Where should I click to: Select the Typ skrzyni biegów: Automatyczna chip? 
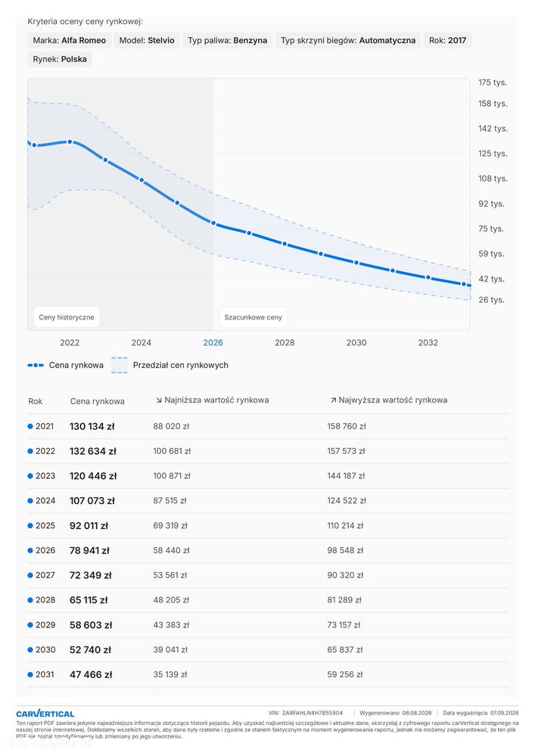tap(348, 41)
